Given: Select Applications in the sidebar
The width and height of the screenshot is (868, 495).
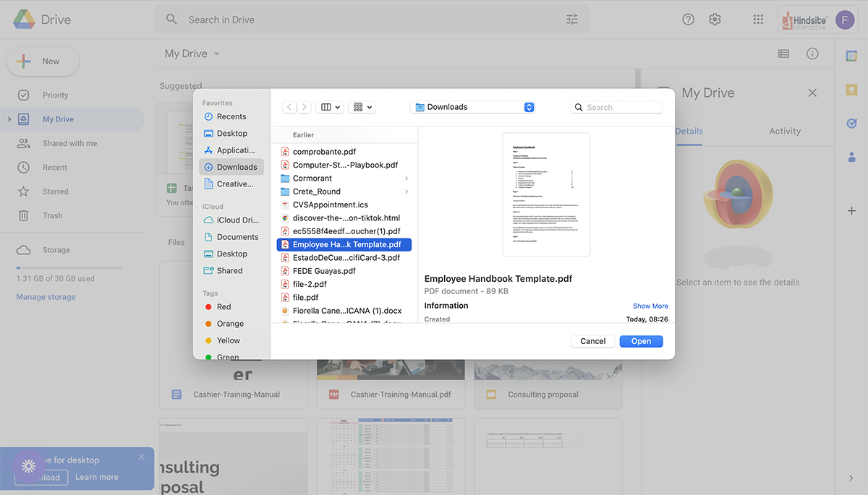Looking at the screenshot, I should [x=235, y=150].
